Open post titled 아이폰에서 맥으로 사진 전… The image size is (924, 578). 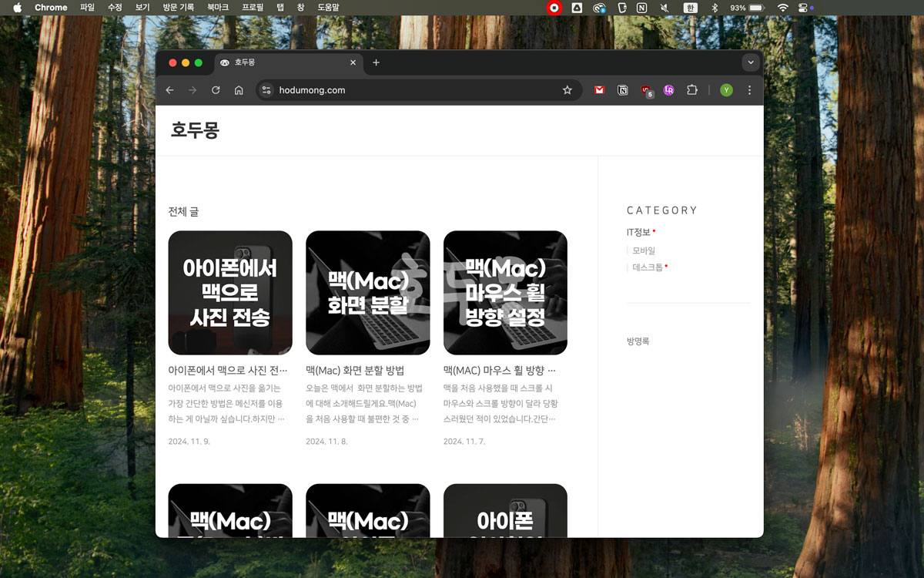pos(228,371)
